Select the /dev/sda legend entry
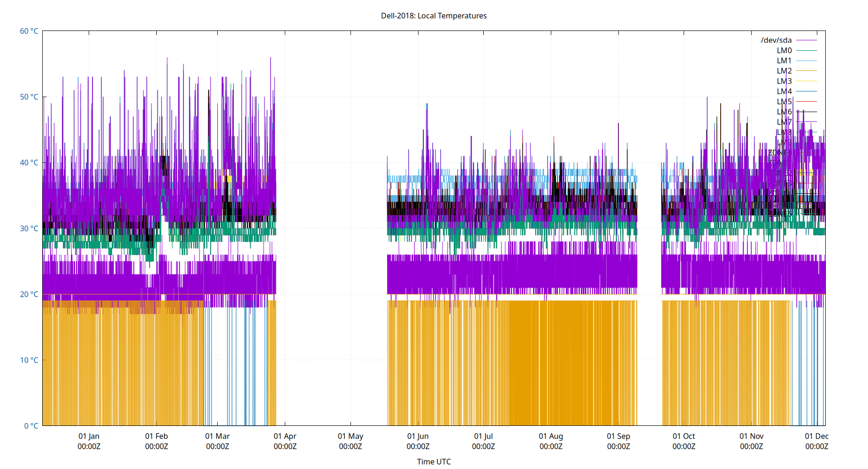The image size is (868, 469). [776, 40]
